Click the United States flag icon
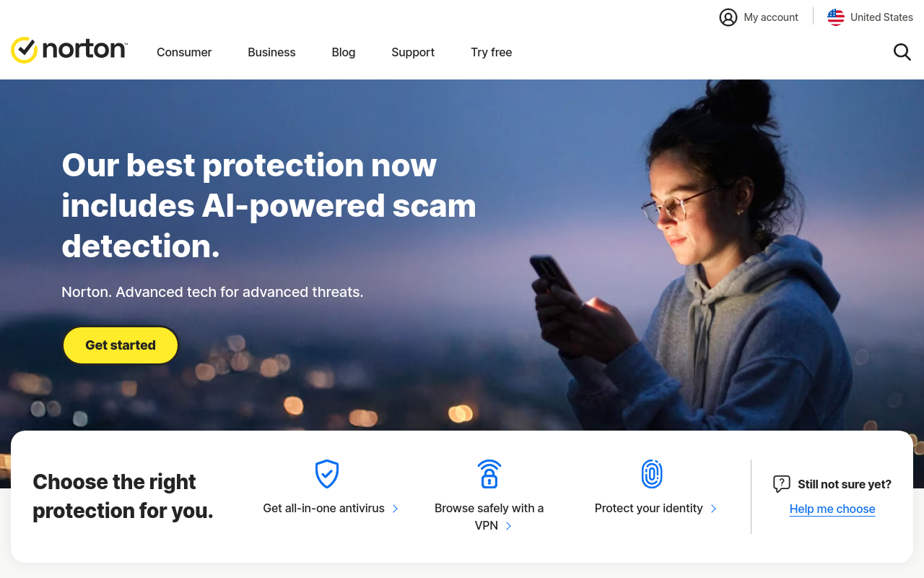The height and width of the screenshot is (578, 924). [836, 17]
